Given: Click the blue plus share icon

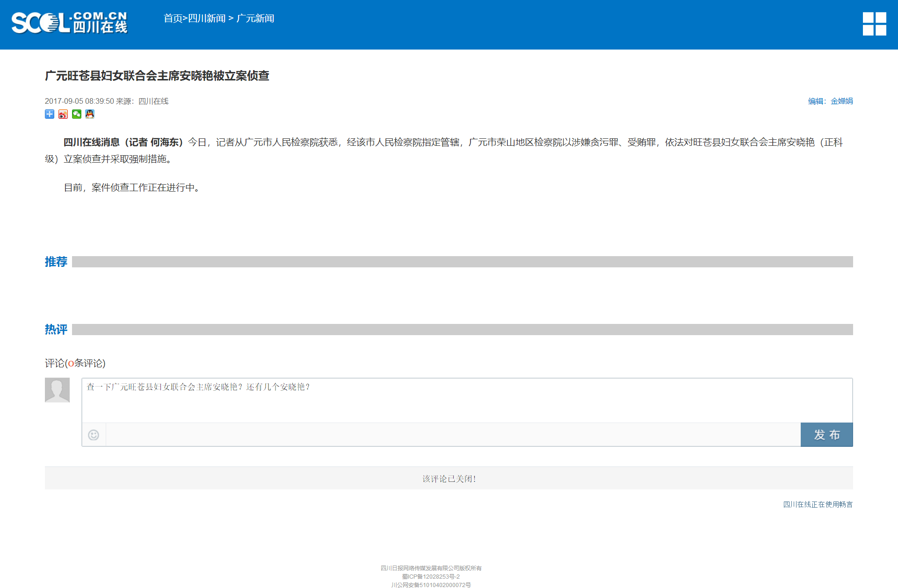Looking at the screenshot, I should click(x=50, y=114).
